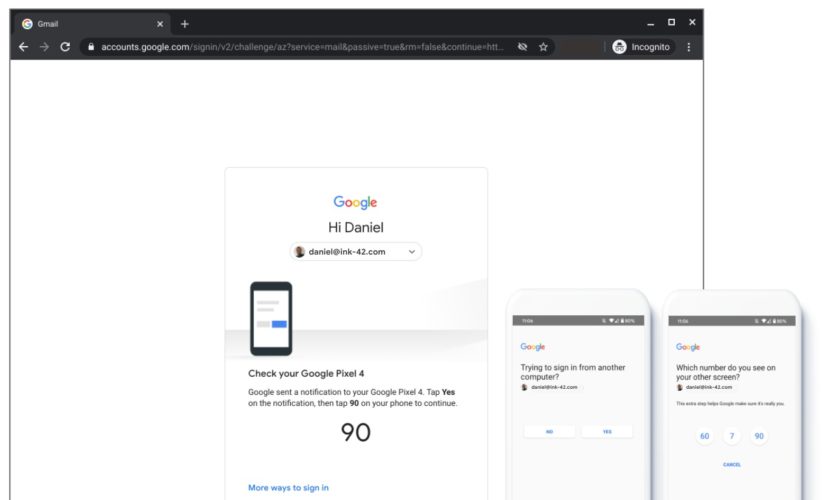The width and height of the screenshot is (840, 500).
Task: Choose number 90 on the phone
Action: [x=759, y=436]
